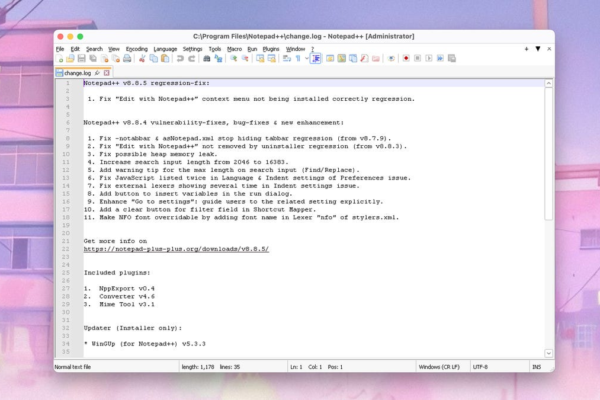Toggle the pin on change.log tab
Viewport: 600px width, 400px height.
tap(97, 73)
